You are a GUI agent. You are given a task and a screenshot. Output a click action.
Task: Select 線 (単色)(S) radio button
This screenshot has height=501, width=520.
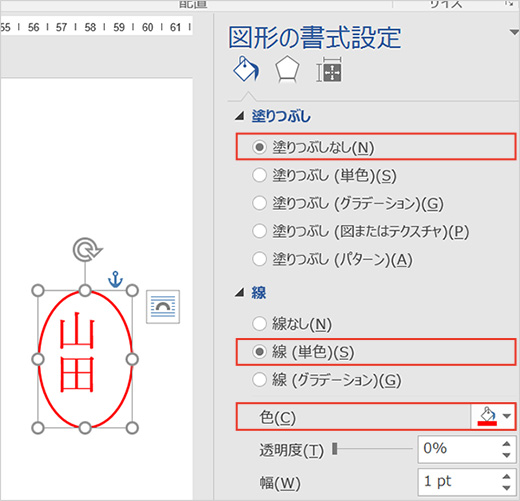(259, 352)
